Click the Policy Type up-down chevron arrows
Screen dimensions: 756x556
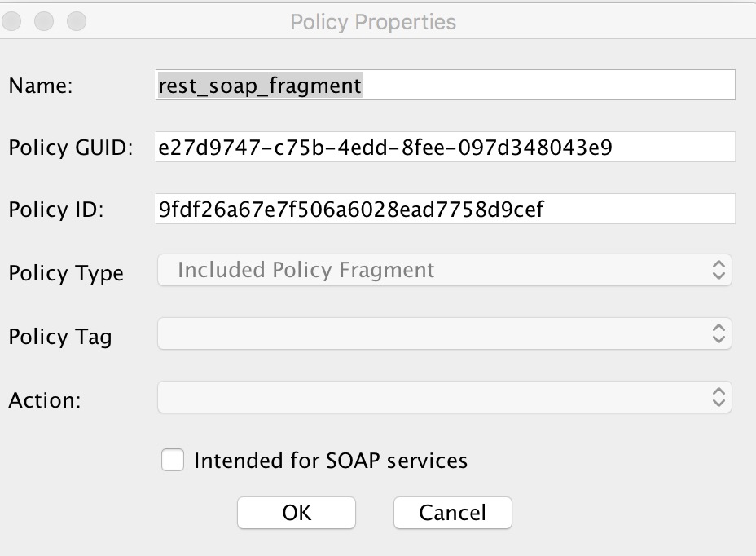click(x=719, y=270)
